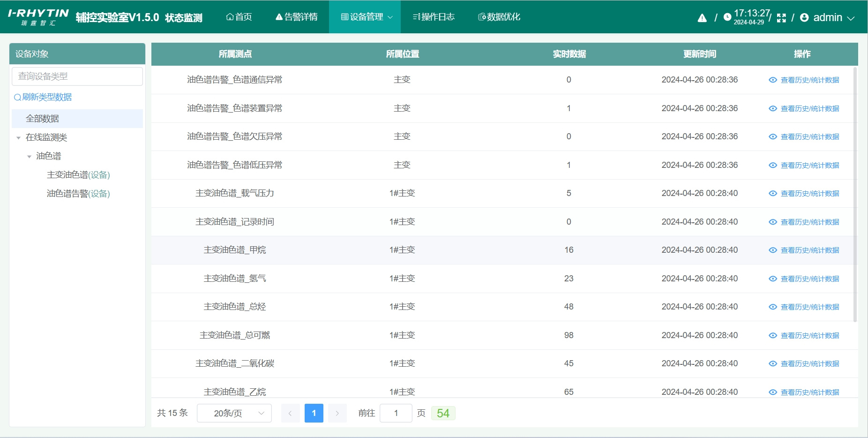Click the eye icon for 主变油色谱_氢气 row
Screen dimensions: 868x438
pyautogui.click(x=773, y=279)
